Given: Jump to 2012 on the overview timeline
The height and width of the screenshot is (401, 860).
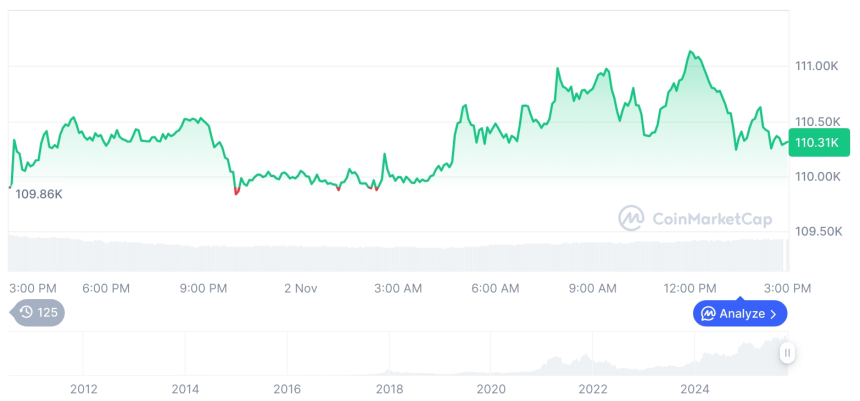Looking at the screenshot, I should [83, 389].
